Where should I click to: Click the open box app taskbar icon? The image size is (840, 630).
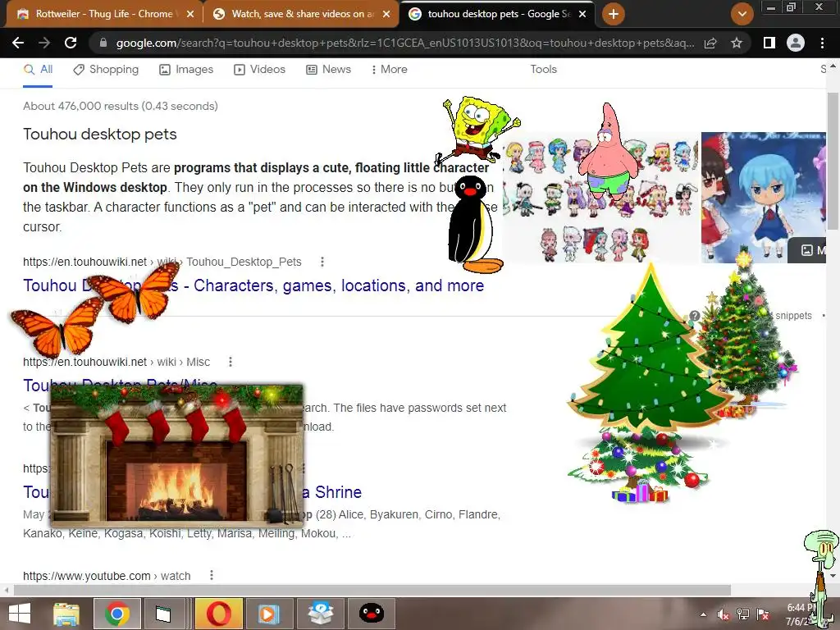[x=321, y=614]
